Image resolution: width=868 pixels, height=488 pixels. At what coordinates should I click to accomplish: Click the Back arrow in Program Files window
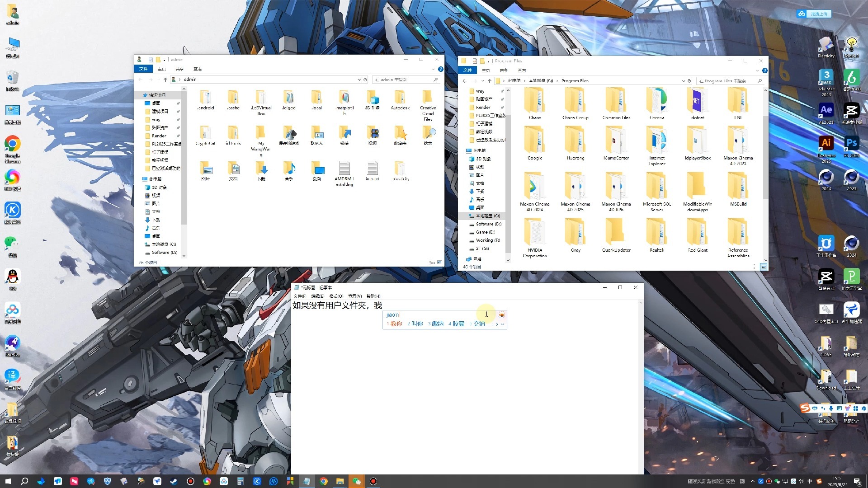(464, 81)
